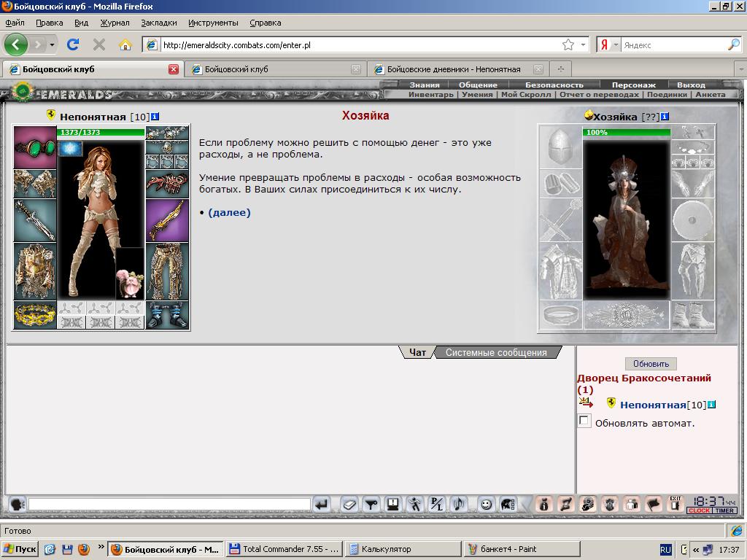
Task: Click chat speaking head icon beside input
Action: [18, 505]
